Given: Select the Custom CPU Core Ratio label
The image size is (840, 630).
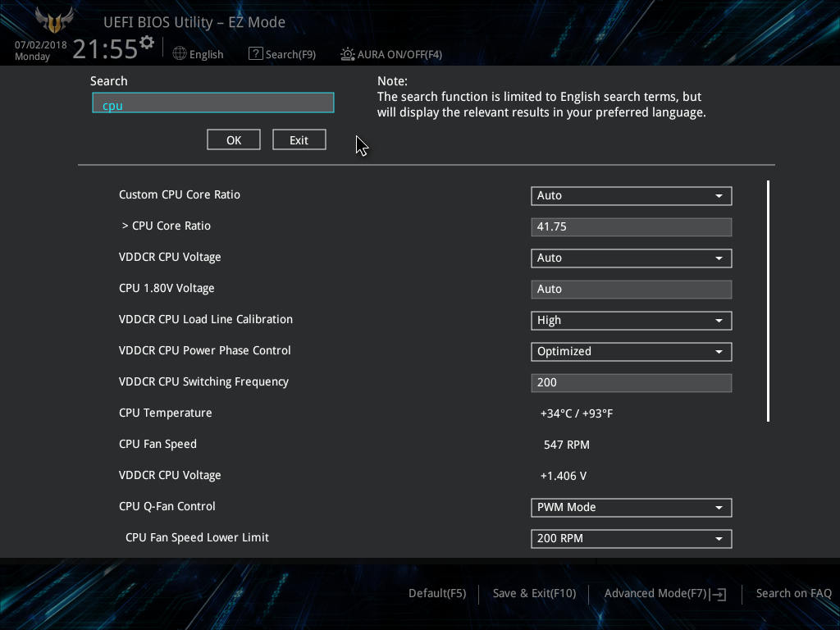Looking at the screenshot, I should click(180, 194).
